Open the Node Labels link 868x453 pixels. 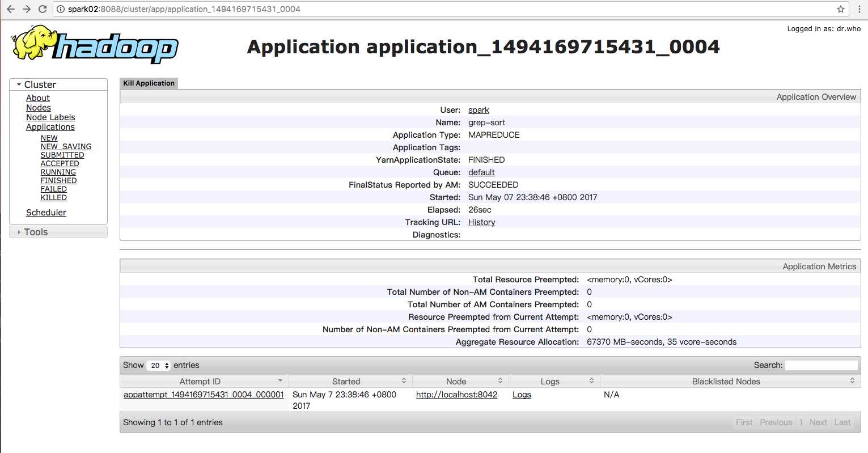pos(50,117)
